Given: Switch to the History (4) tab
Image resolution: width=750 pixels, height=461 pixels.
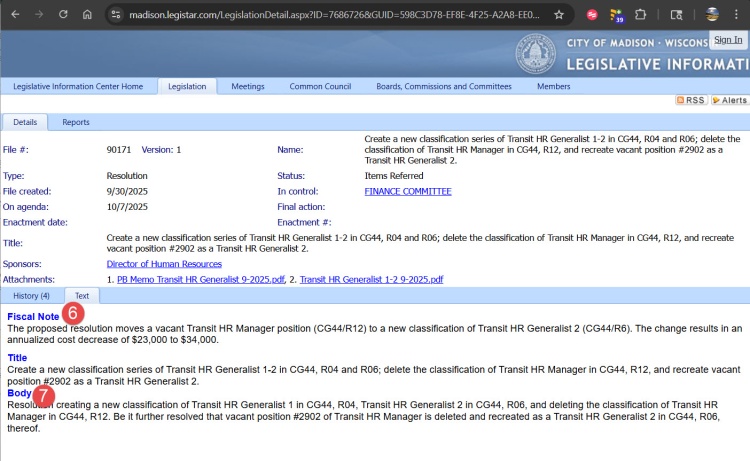Looking at the screenshot, I should click(31, 296).
